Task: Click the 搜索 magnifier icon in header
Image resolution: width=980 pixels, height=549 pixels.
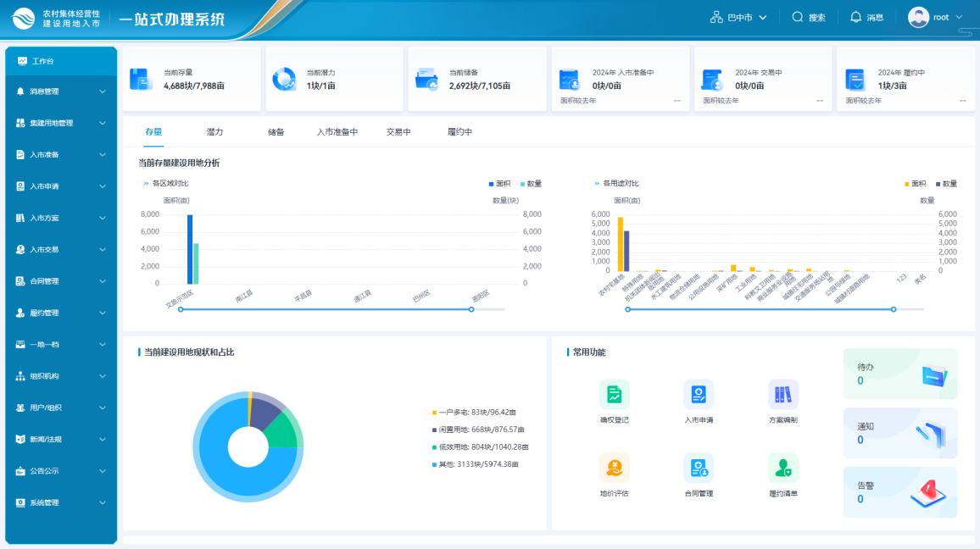Action: tap(798, 17)
